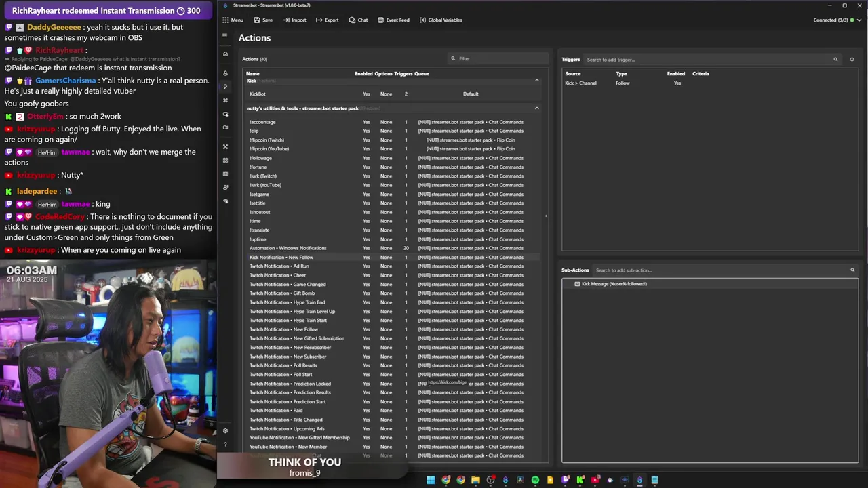The image size is (868, 488).
Task: Open the Windows Start button
Action: (x=431, y=480)
